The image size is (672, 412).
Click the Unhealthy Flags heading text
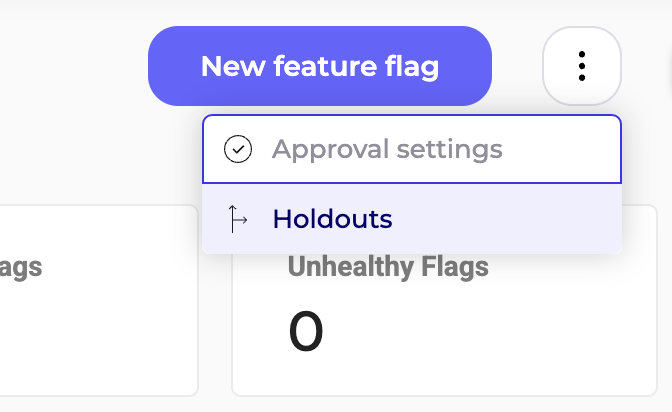click(x=388, y=267)
